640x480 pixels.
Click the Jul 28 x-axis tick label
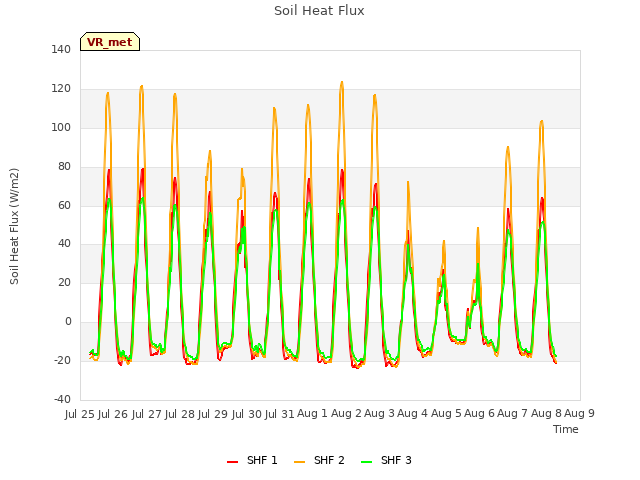tap(180, 414)
